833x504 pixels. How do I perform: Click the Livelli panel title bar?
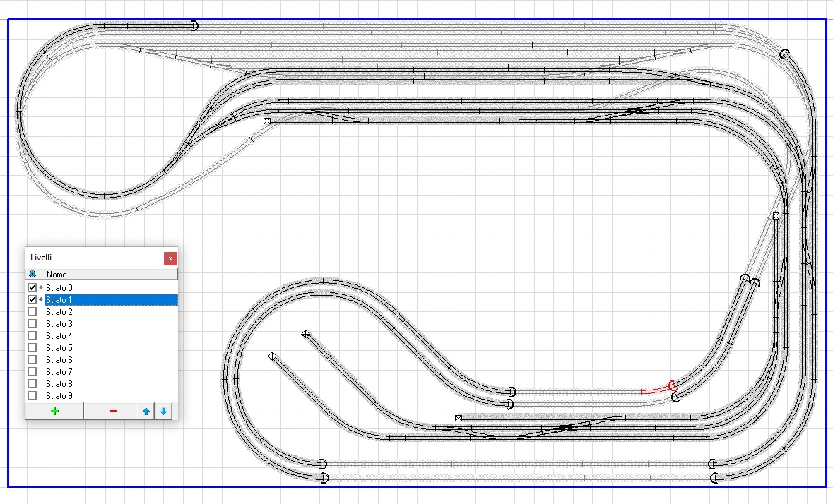(92, 258)
